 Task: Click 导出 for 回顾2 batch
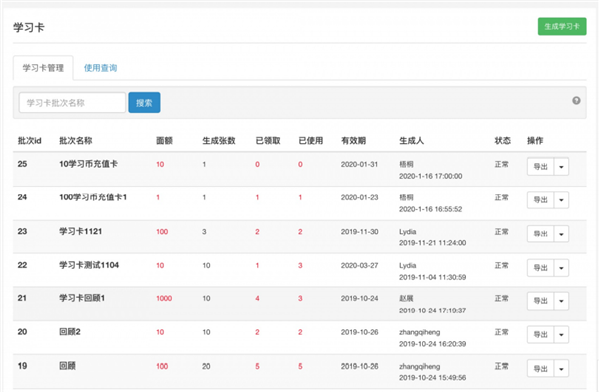pyautogui.click(x=540, y=335)
